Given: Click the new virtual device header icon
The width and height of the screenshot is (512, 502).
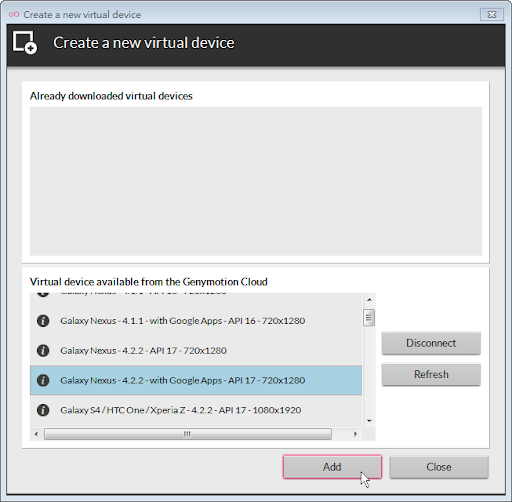Looking at the screenshot, I should click(x=25, y=42).
